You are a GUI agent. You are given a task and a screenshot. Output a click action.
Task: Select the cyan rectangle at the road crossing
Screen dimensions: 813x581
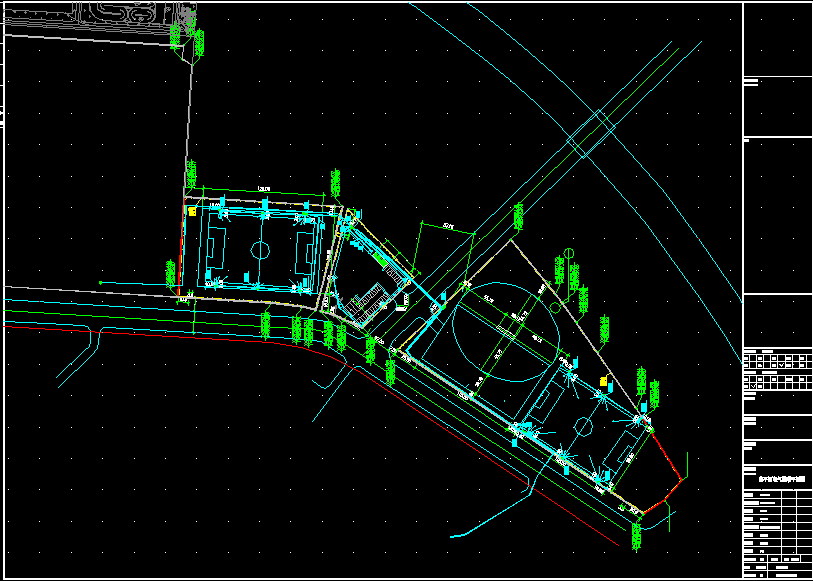pyautogui.click(x=591, y=133)
